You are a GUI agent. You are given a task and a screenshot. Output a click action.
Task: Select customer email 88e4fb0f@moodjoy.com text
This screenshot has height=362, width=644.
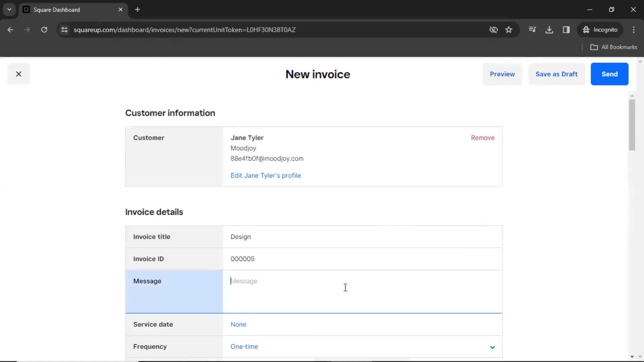(267, 159)
